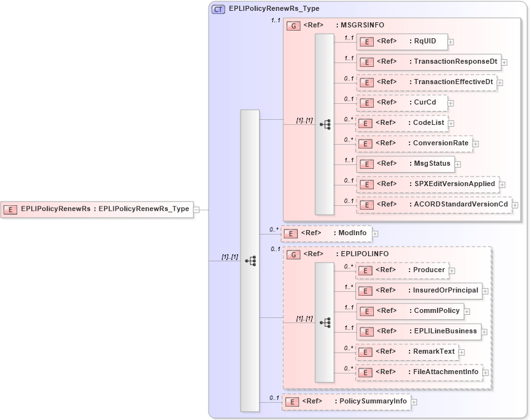Expand the ConversionRate element
Viewport: 530px width, 420px height.
pyautogui.click(x=475, y=143)
